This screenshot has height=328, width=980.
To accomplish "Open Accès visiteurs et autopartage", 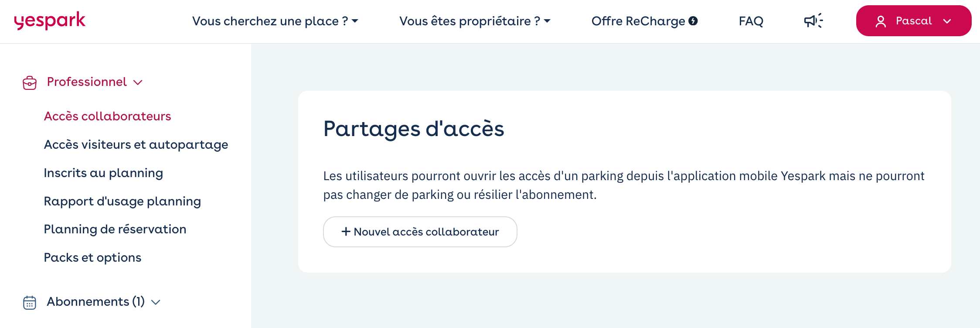I will [136, 144].
